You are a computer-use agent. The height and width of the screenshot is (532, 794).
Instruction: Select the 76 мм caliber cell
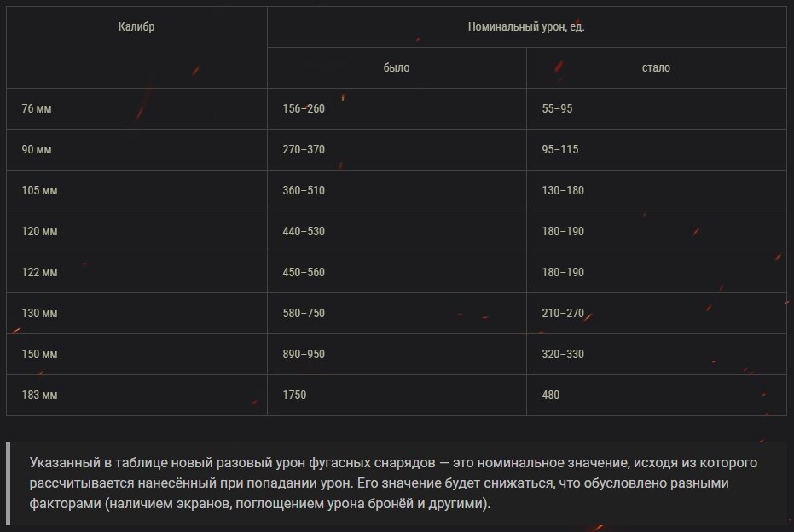pos(37,108)
